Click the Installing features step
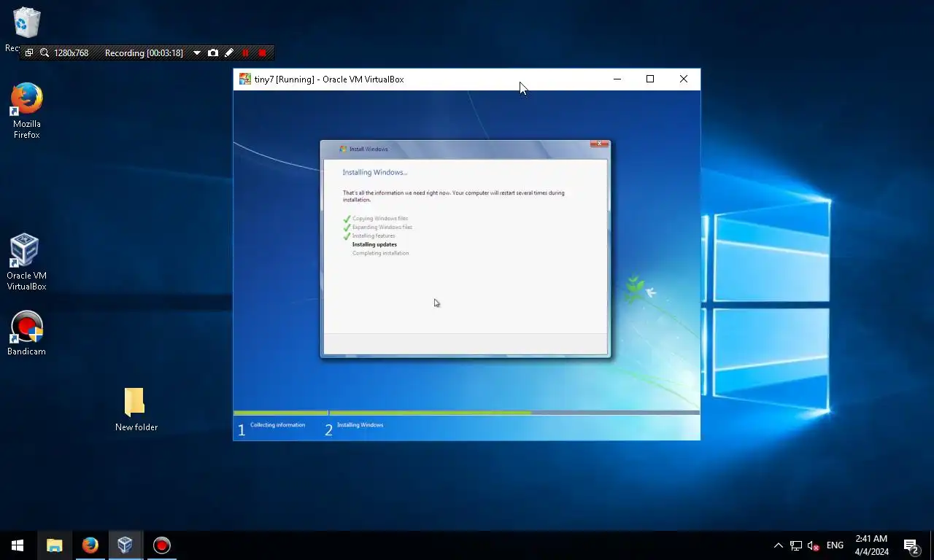Screen dimensions: 934x560 [374, 236]
